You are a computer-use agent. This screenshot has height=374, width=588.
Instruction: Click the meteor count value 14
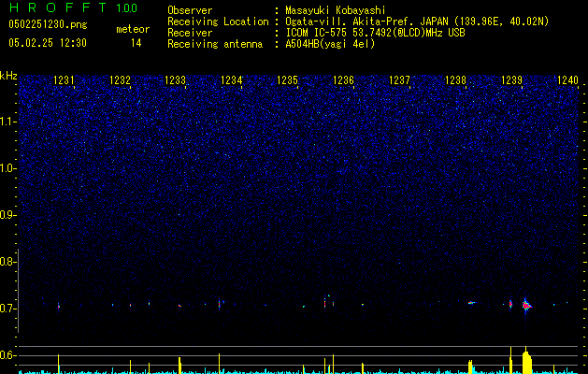point(136,43)
